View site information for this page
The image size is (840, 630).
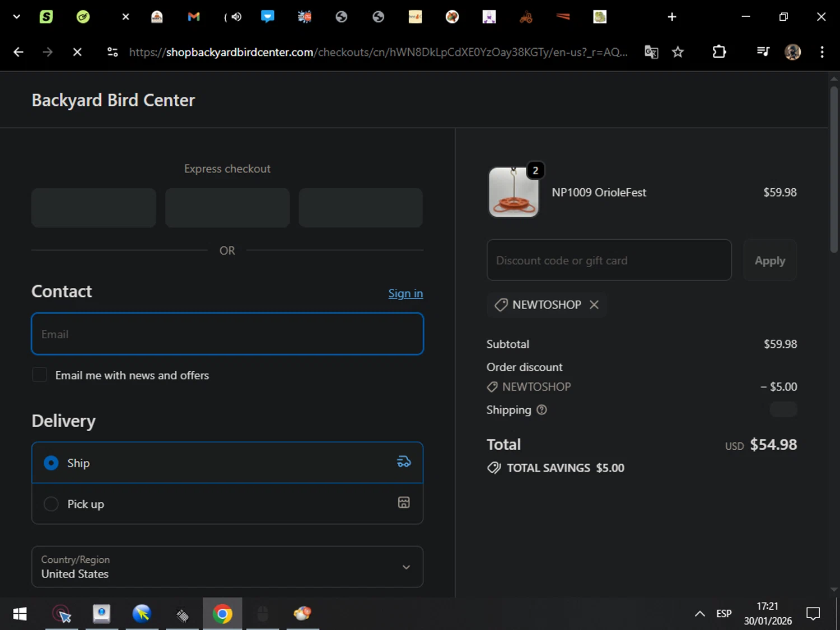click(x=113, y=52)
